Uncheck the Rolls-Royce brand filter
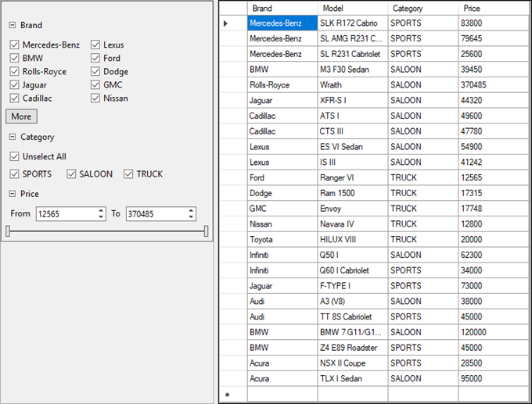Image resolution: width=532 pixels, height=404 pixels. coord(14,72)
